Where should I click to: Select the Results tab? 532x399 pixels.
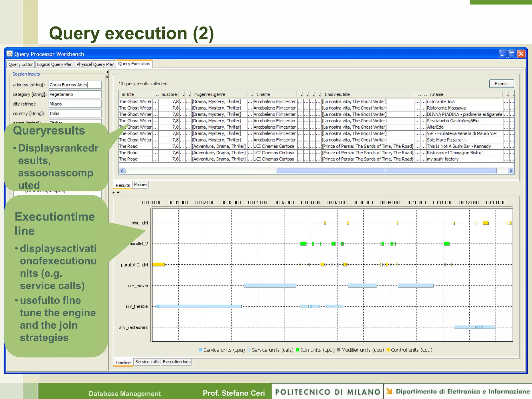click(x=123, y=185)
